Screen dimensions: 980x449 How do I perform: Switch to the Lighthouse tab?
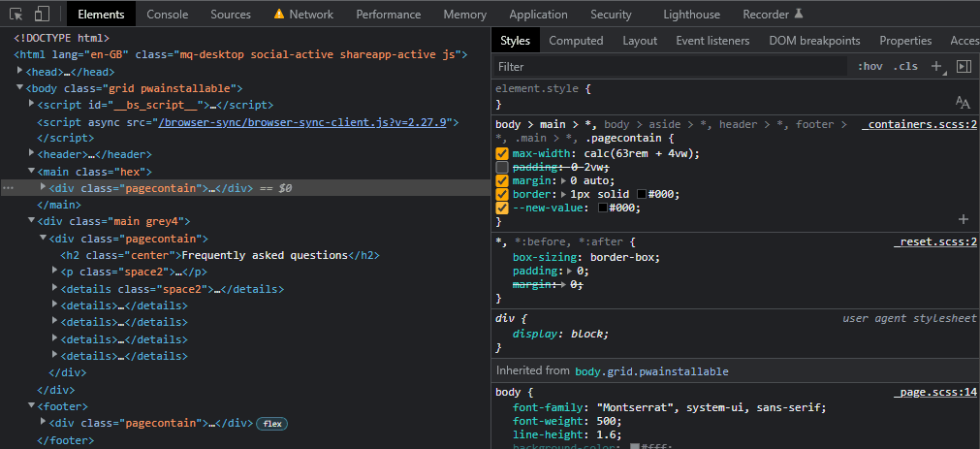point(691,15)
